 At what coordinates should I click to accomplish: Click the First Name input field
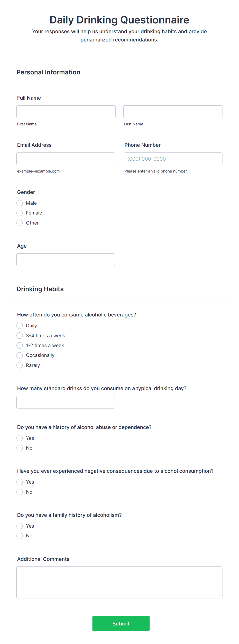66,112
